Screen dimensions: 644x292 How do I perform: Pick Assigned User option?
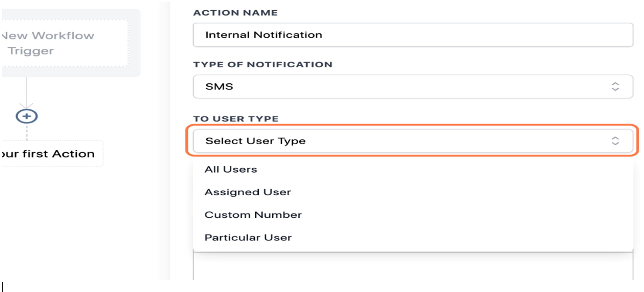coord(413,192)
